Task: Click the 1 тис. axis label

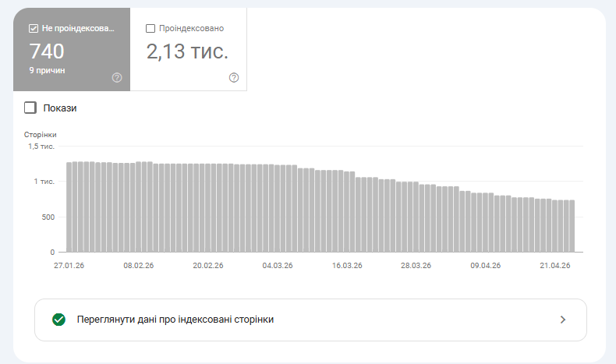Action: click(44, 182)
